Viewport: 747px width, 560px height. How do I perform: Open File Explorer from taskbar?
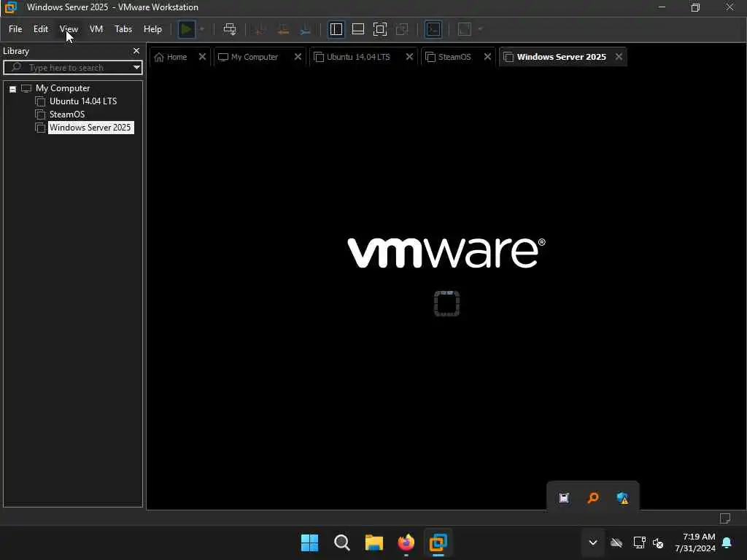374,542
